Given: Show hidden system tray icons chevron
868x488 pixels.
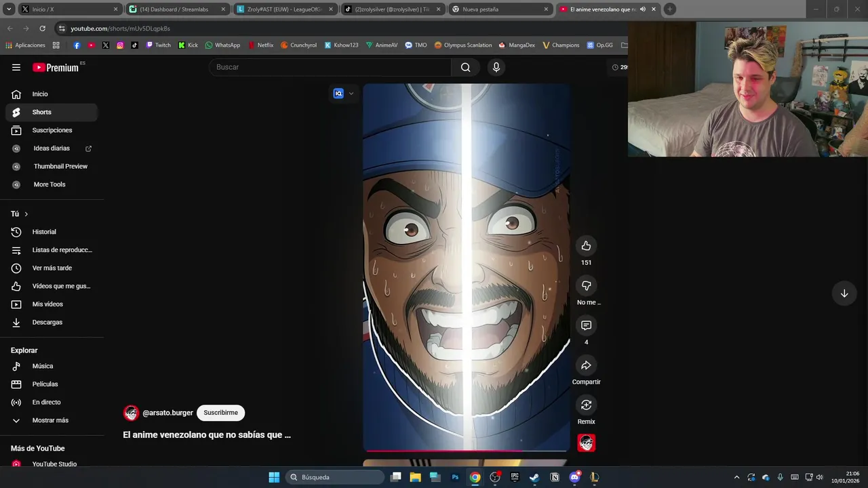Looking at the screenshot, I should point(736,477).
